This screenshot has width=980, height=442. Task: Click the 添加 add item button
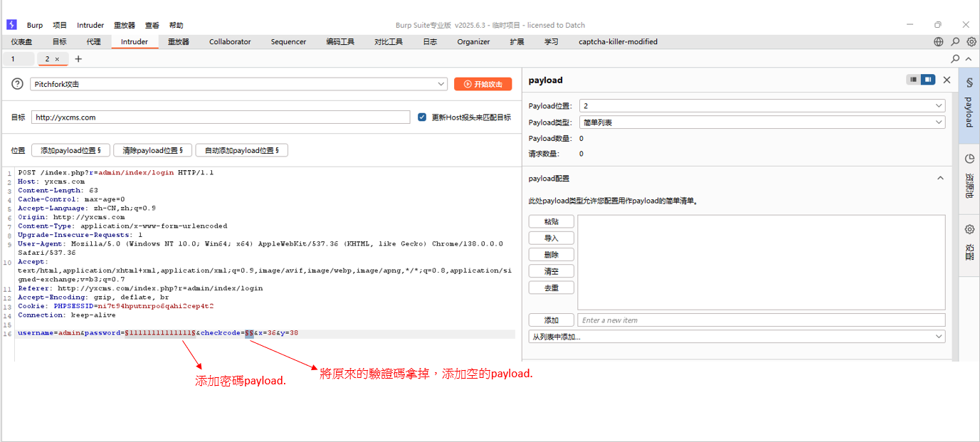[552, 320]
